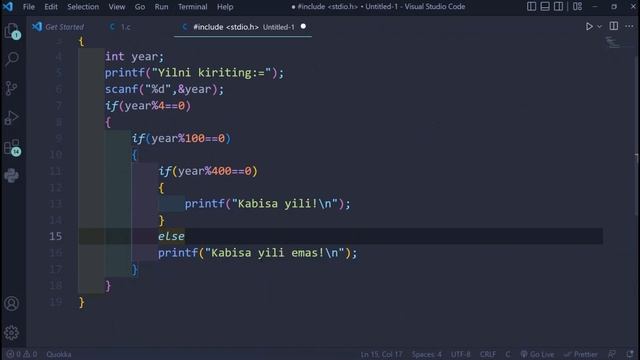Open the Search view in activity bar

click(x=12, y=59)
